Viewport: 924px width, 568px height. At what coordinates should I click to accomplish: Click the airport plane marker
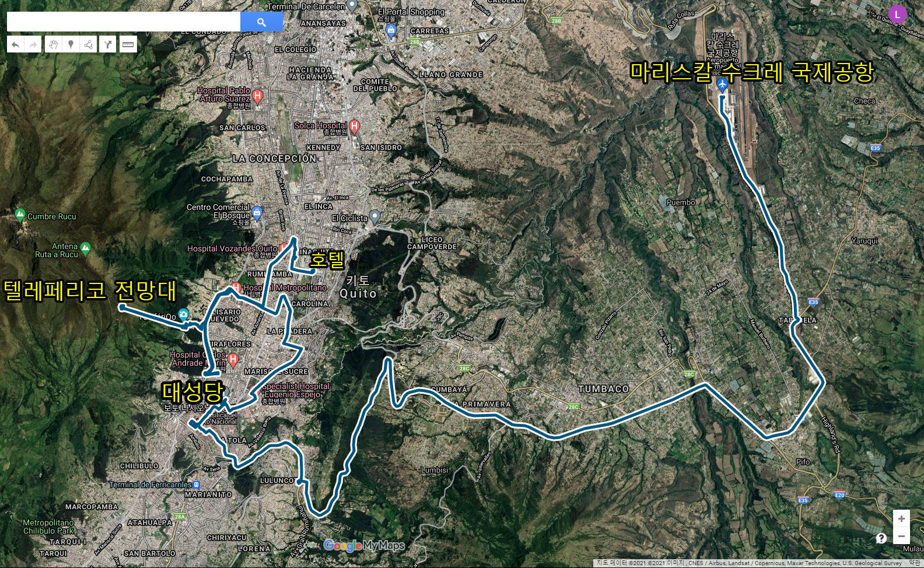tap(722, 85)
